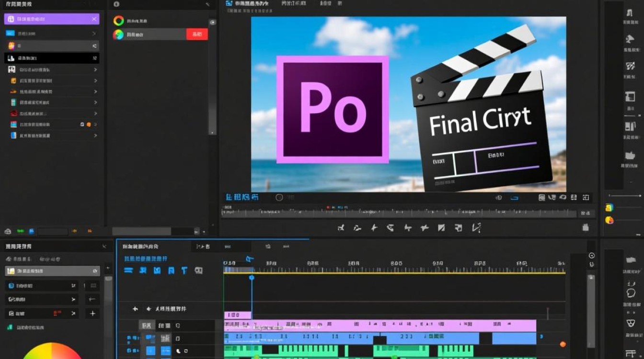This screenshot has height=359, width=644.
Task: Click the plus button in lower-left panel
Action: point(92,314)
